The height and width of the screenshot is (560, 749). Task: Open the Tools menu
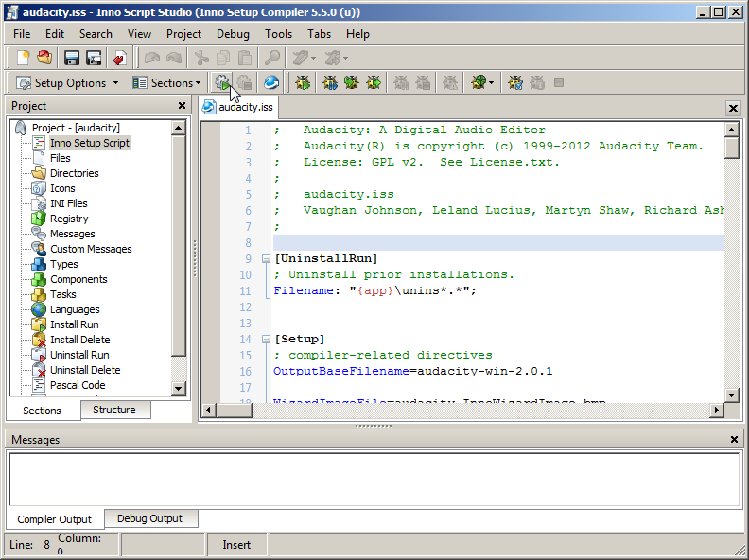278,34
